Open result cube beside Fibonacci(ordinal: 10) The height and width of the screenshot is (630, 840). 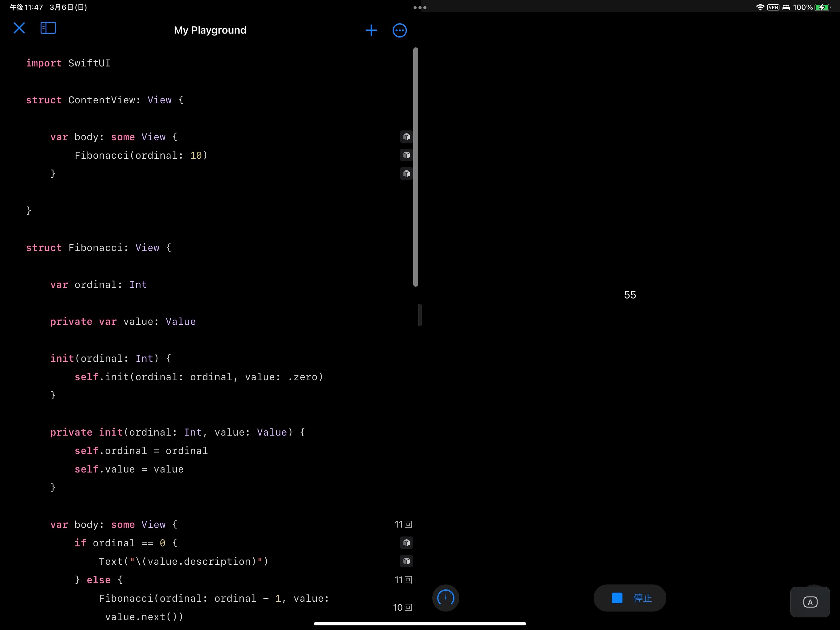tap(406, 155)
